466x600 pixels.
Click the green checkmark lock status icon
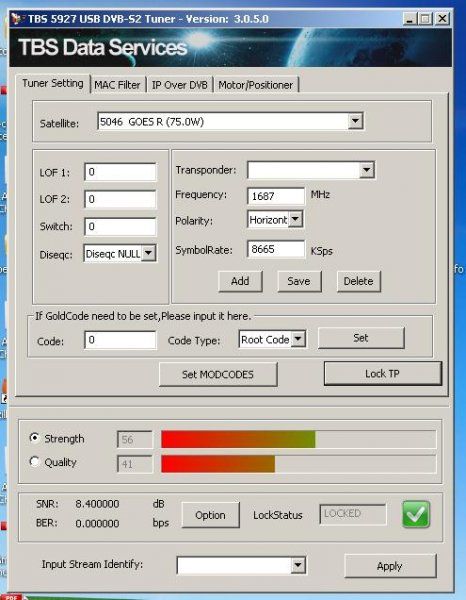click(416, 515)
